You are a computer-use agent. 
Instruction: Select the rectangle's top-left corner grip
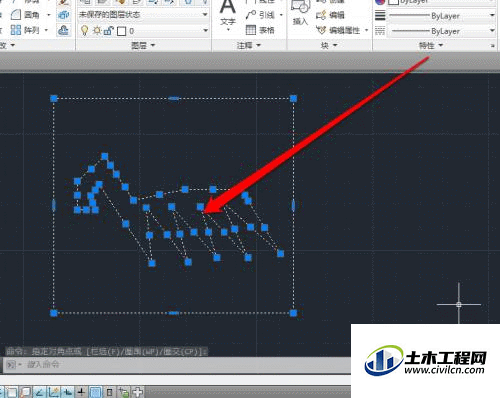click(x=54, y=98)
